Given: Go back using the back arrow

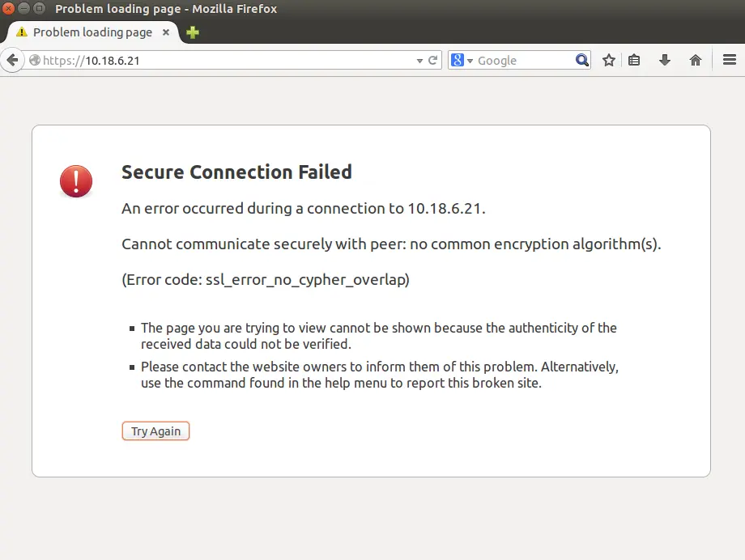Looking at the screenshot, I should (12, 60).
